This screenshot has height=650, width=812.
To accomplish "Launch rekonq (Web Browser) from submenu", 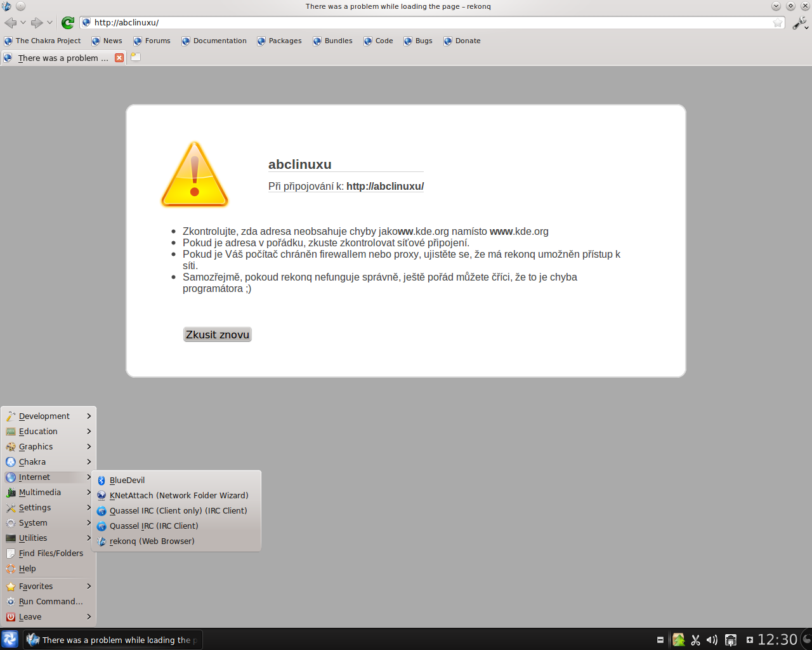I will (177, 541).
